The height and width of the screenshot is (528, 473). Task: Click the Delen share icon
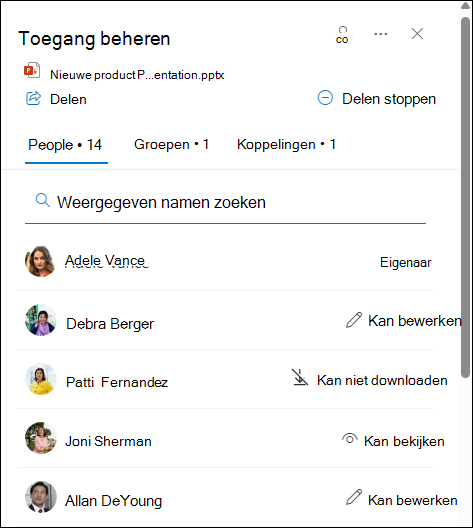point(34,98)
